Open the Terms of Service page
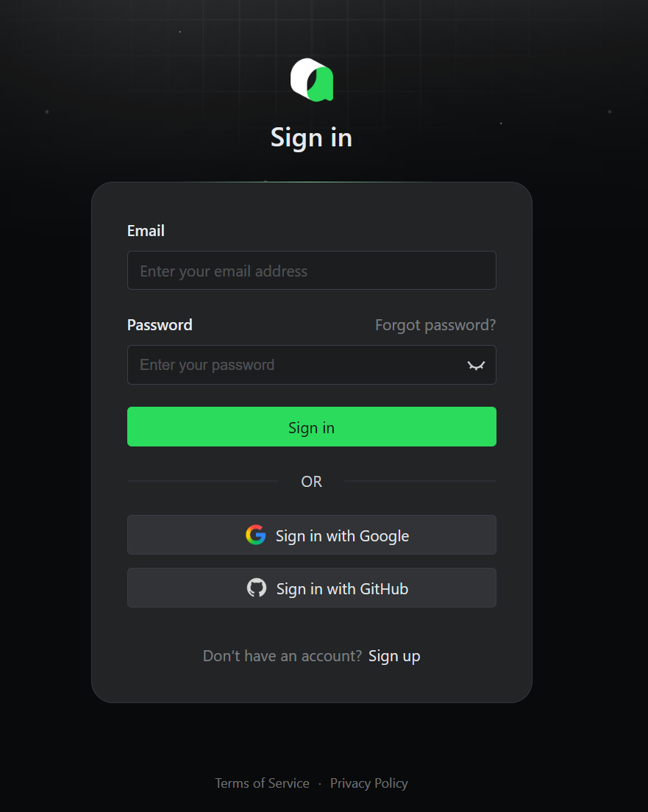Screen dimensions: 648x812 262,783
